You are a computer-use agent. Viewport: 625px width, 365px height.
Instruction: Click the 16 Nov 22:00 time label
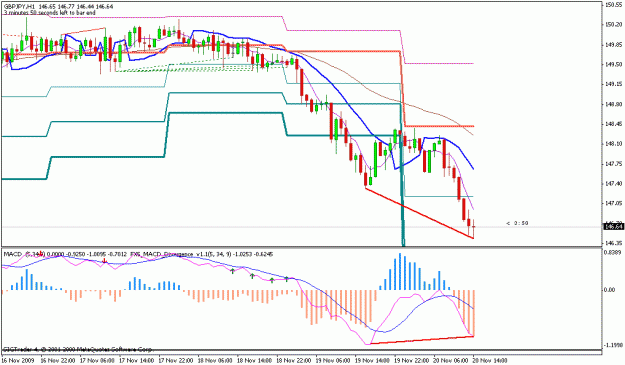click(58, 361)
